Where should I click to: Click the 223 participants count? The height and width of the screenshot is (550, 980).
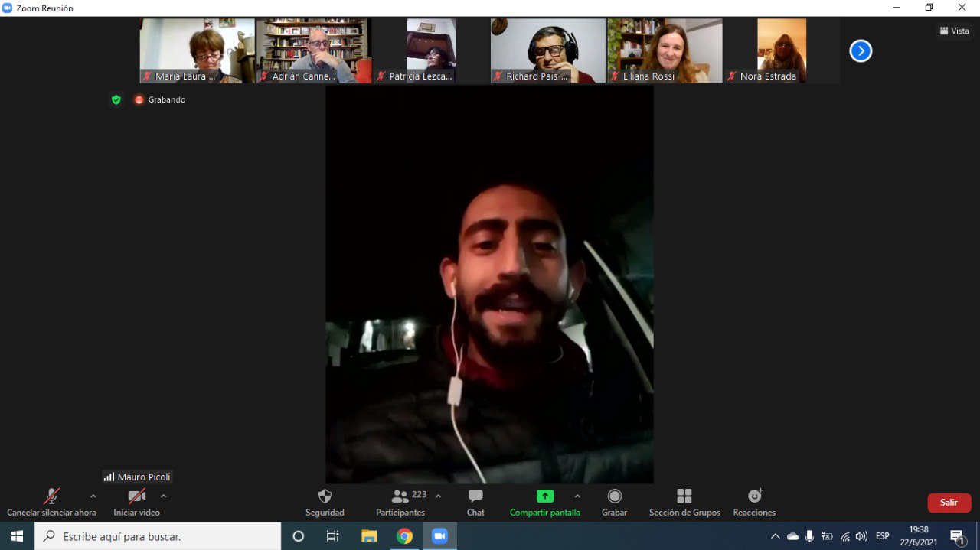[x=420, y=495]
